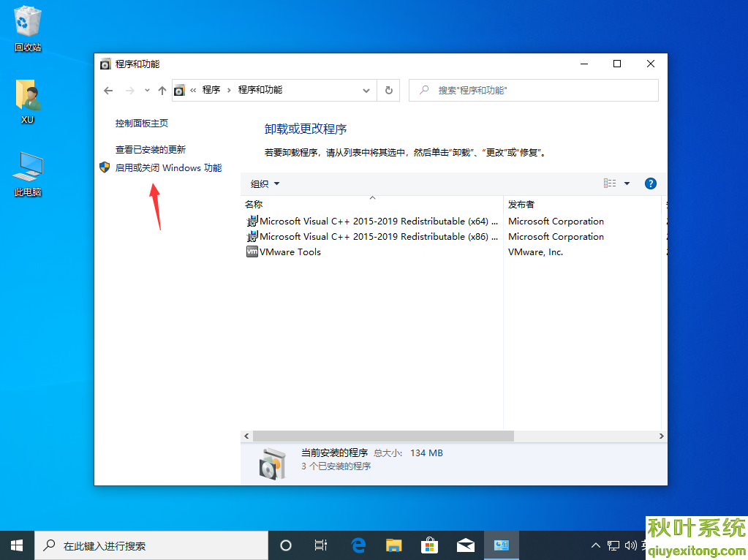Open 查看已安装的更新 link

pos(151,149)
